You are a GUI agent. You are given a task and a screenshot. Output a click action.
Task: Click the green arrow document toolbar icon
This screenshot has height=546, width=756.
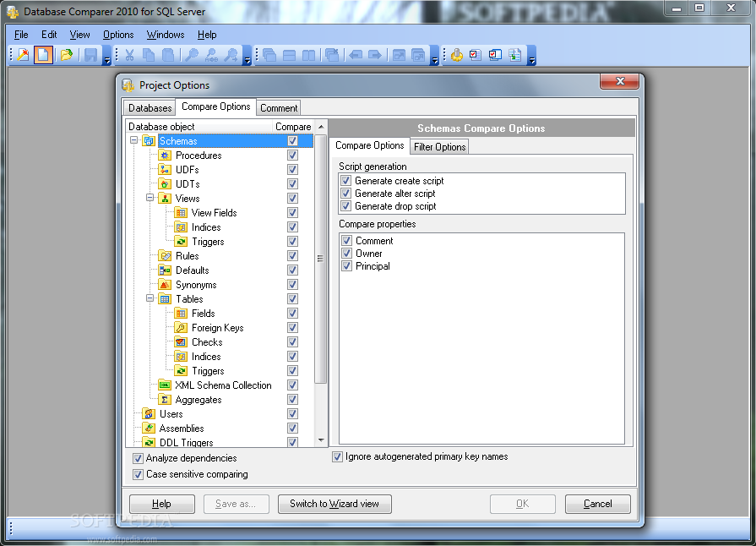pos(515,55)
